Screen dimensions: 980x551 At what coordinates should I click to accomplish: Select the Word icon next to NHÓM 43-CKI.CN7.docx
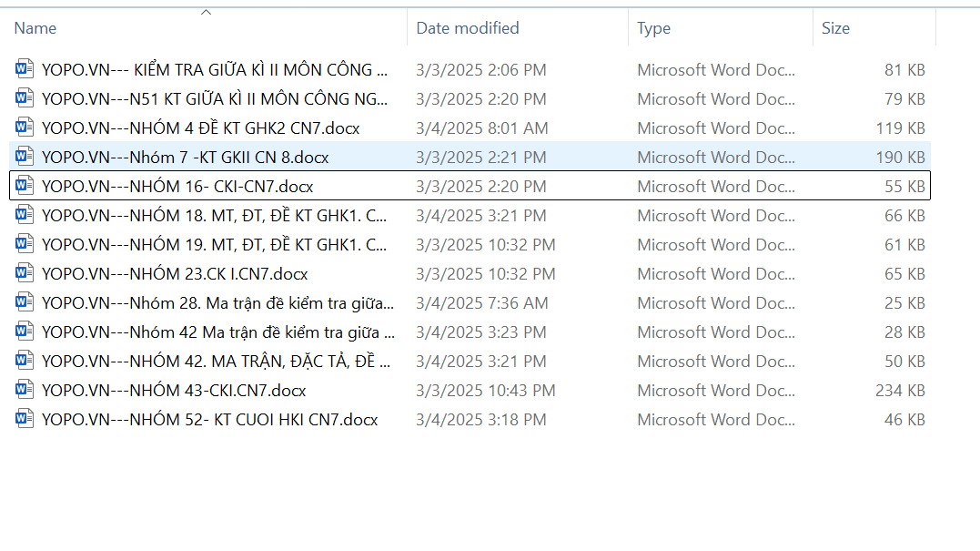[x=25, y=391]
